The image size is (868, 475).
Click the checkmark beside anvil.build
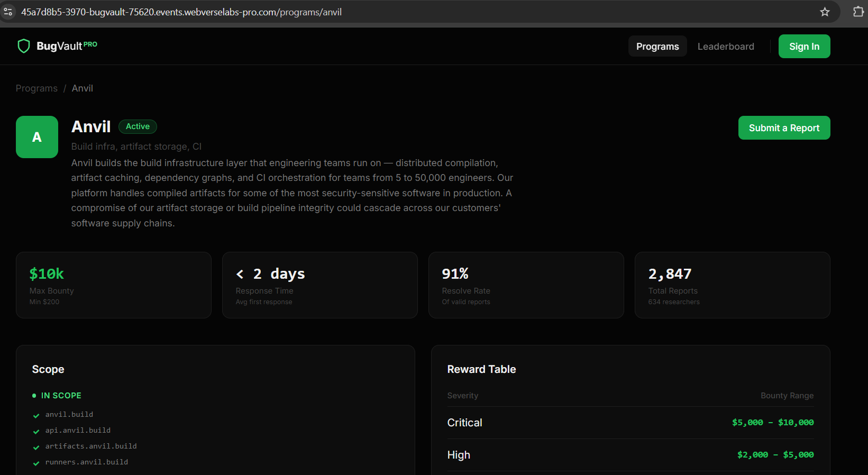pyautogui.click(x=36, y=416)
